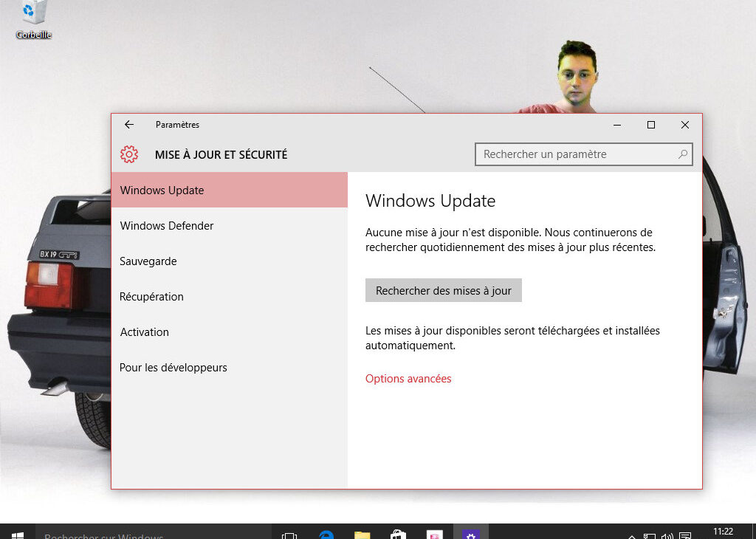Screen dimensions: 756x539
Task: Show hidden system tray icons
Action: (x=632, y=535)
